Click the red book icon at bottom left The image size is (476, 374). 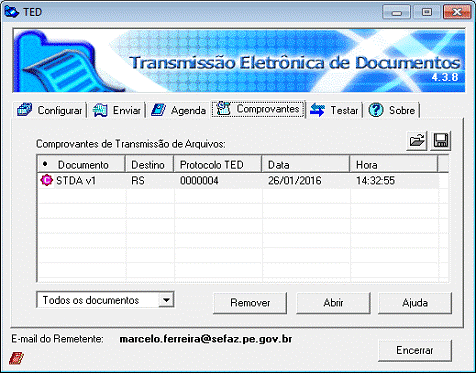16,358
